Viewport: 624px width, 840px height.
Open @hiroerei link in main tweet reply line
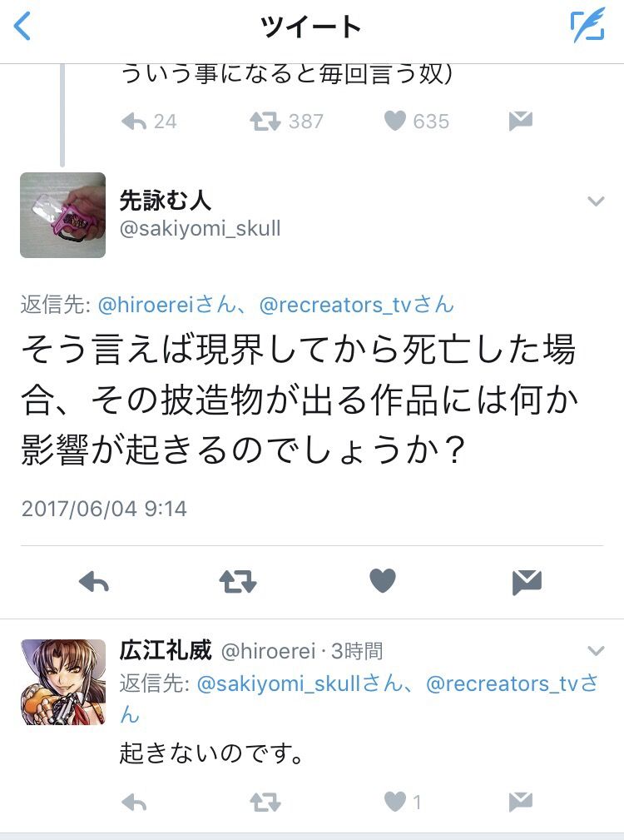(x=145, y=305)
